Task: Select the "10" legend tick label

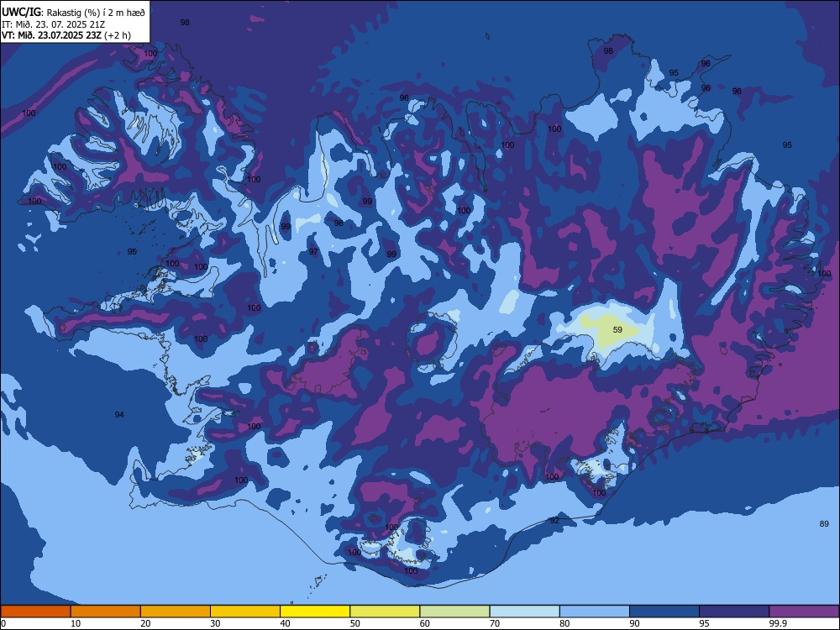Action: coord(76,623)
